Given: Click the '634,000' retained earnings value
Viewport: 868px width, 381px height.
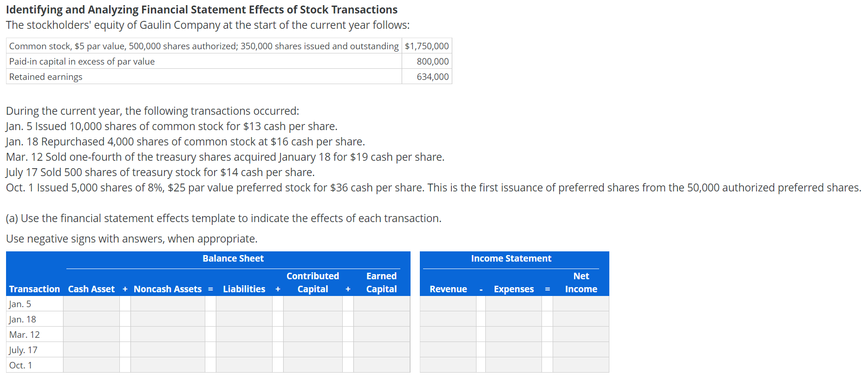Looking at the screenshot, I should 433,77.
